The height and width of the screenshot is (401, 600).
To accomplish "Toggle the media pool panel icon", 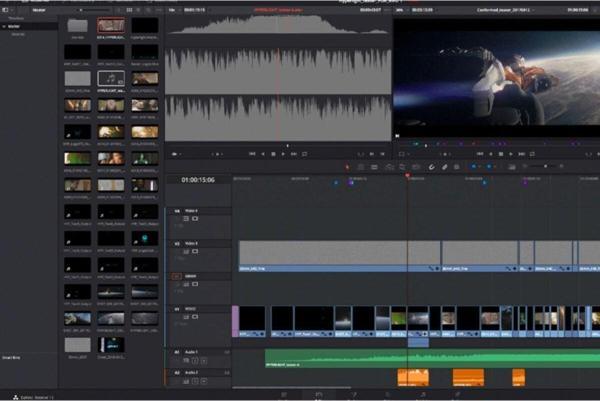I will [5, 10].
